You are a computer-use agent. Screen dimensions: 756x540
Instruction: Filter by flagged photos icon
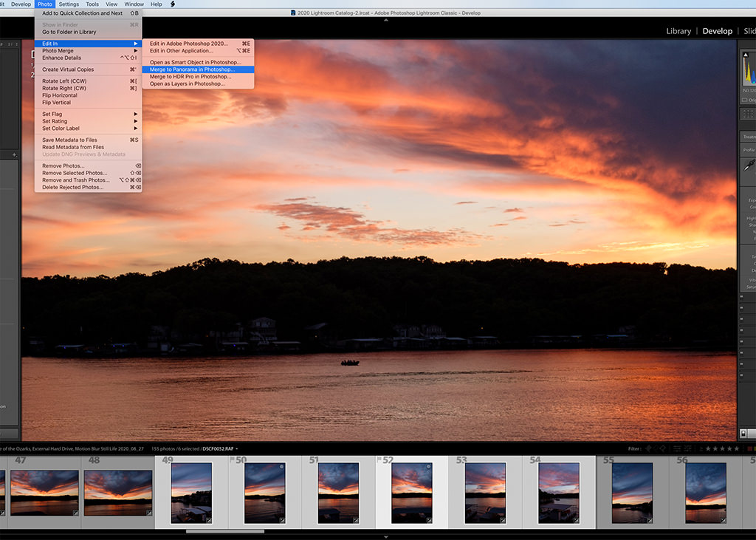coord(648,449)
